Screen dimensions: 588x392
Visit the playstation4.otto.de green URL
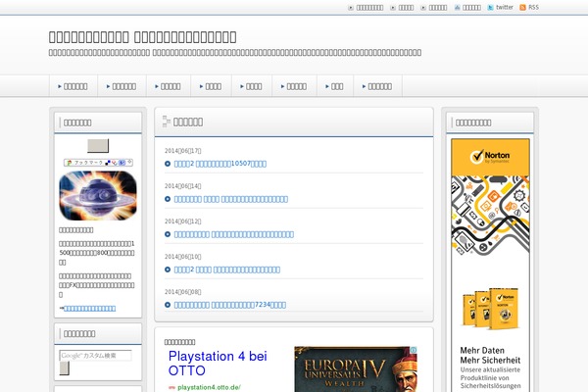209,387
